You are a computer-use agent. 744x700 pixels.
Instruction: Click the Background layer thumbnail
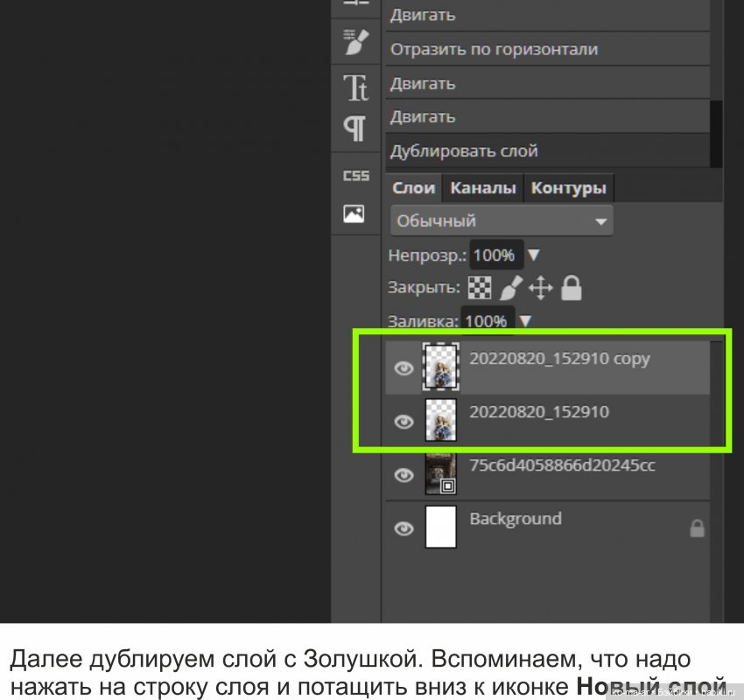[440, 527]
